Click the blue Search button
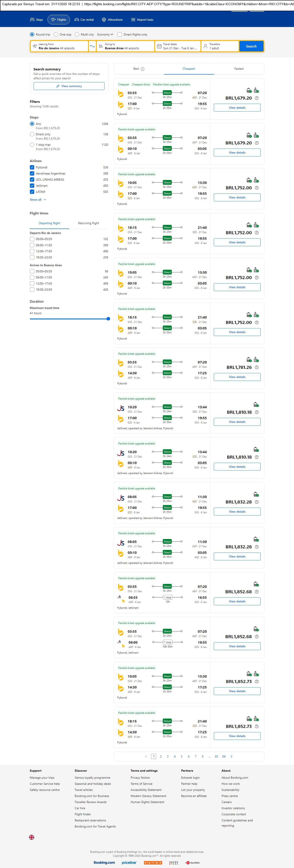Image resolution: width=294 pixels, height=868 pixels. tap(251, 46)
